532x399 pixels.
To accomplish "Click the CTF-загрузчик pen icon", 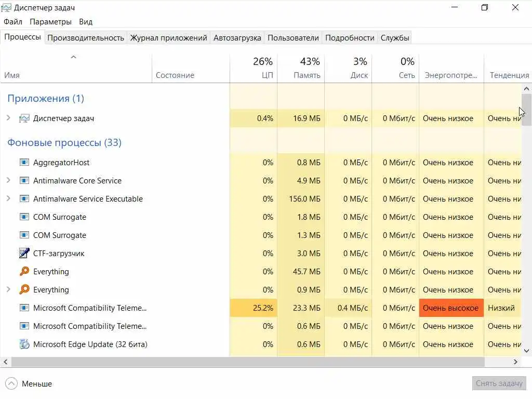I will [24, 253].
